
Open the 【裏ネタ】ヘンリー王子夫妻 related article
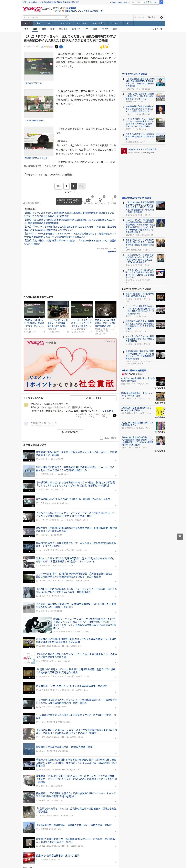70,235
